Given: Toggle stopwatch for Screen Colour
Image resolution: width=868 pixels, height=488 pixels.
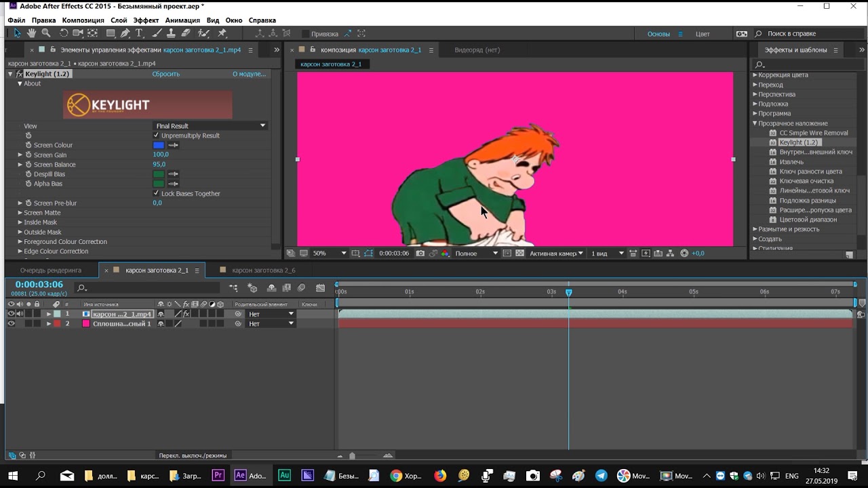Looking at the screenshot, I should 28,145.
